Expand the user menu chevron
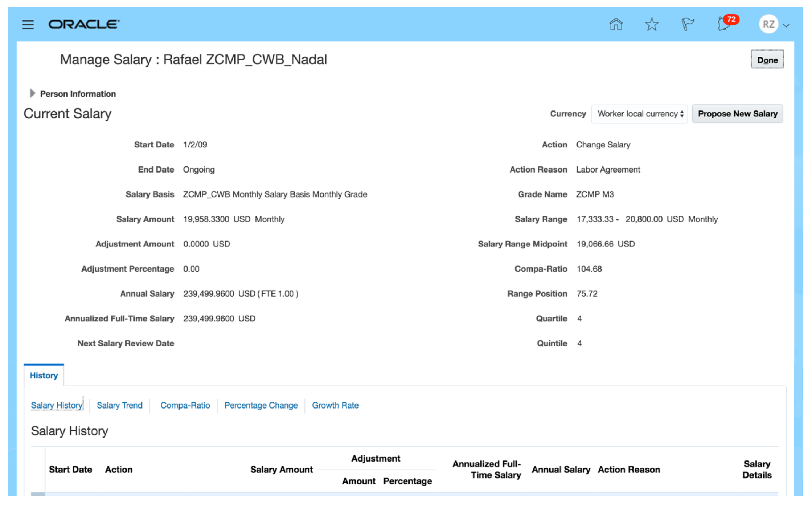Viewport: 812px width, 509px height. pos(786,25)
